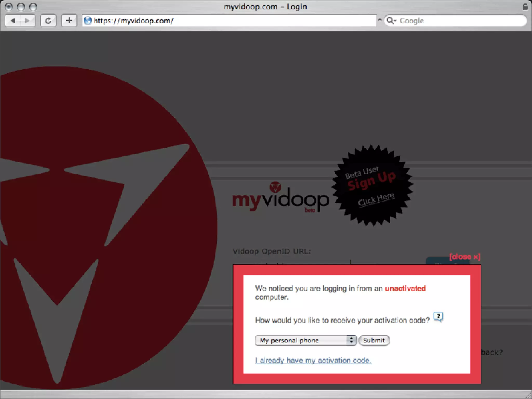Click the globe site icon in address bar
This screenshot has width=532, height=399.
pyautogui.click(x=88, y=21)
